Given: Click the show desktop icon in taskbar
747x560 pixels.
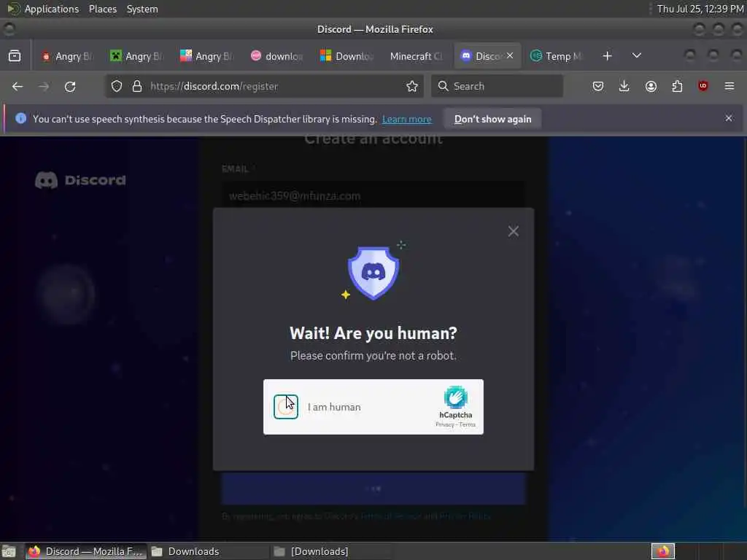Looking at the screenshot, I should pos(9,551).
